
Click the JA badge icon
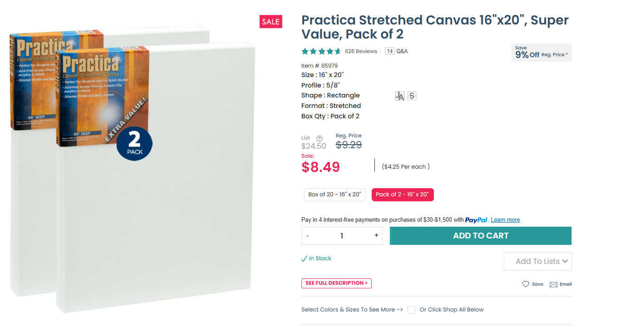[399, 96]
